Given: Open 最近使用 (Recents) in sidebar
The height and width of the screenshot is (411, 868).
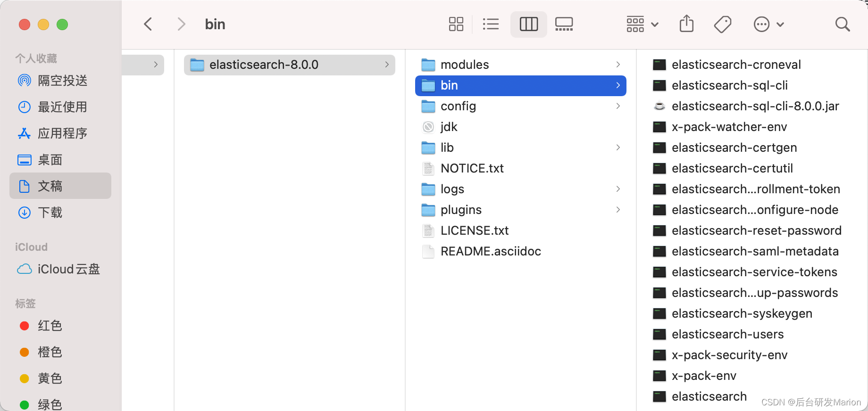Looking at the screenshot, I should pos(60,107).
